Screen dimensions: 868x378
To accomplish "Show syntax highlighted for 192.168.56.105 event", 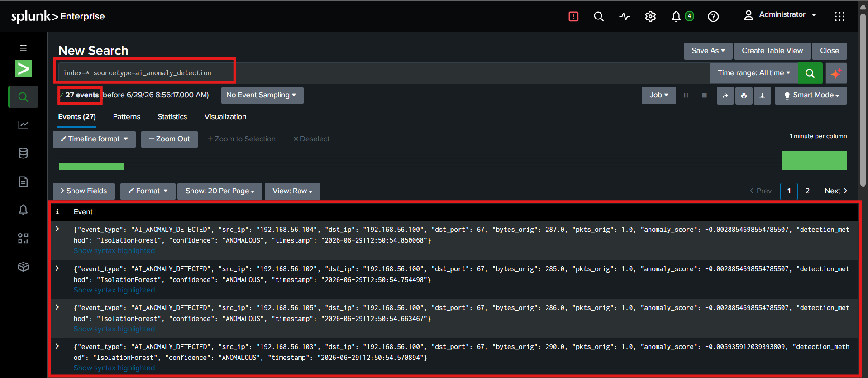I will [x=114, y=329].
